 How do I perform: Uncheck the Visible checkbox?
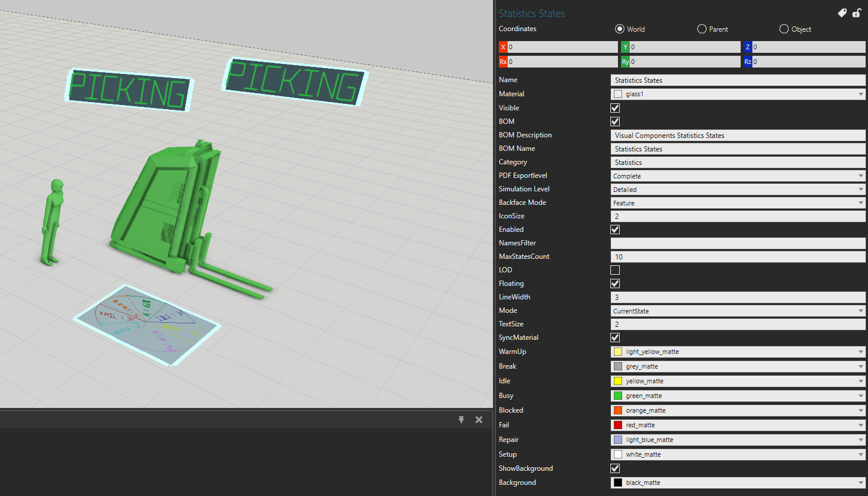[615, 108]
